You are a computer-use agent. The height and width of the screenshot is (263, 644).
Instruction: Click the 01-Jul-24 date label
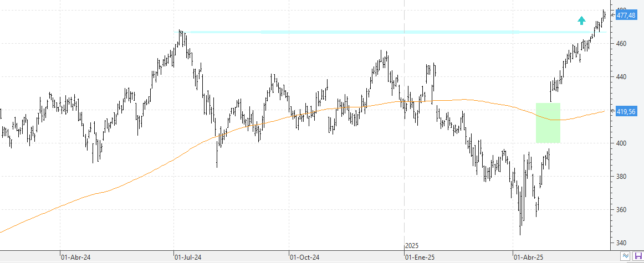(x=187, y=257)
